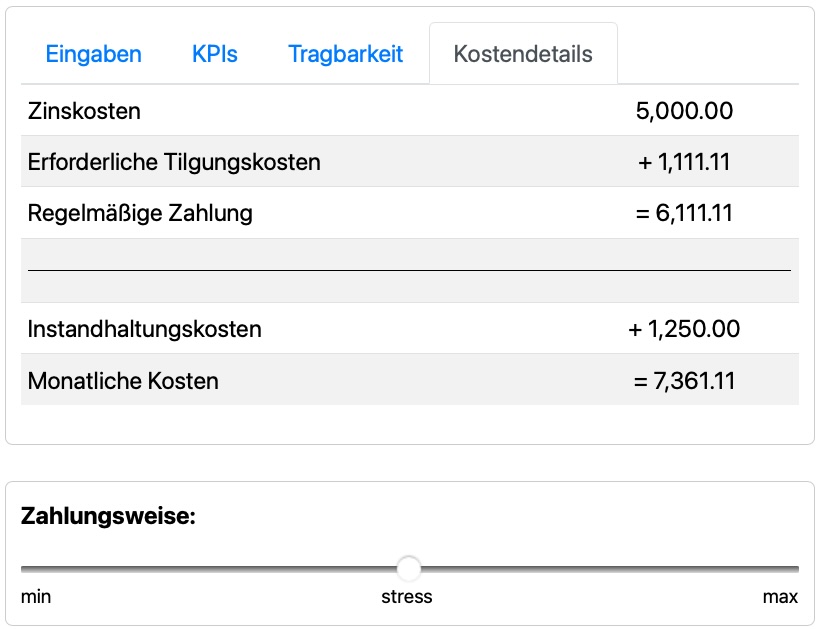
Task: Click the Erforderliche Tilgungskosten label
Action: point(174,162)
